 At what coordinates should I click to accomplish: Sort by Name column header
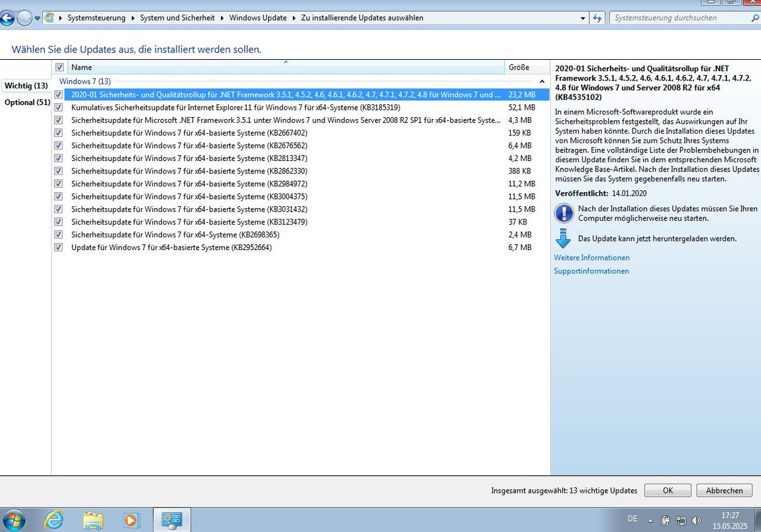coord(285,67)
